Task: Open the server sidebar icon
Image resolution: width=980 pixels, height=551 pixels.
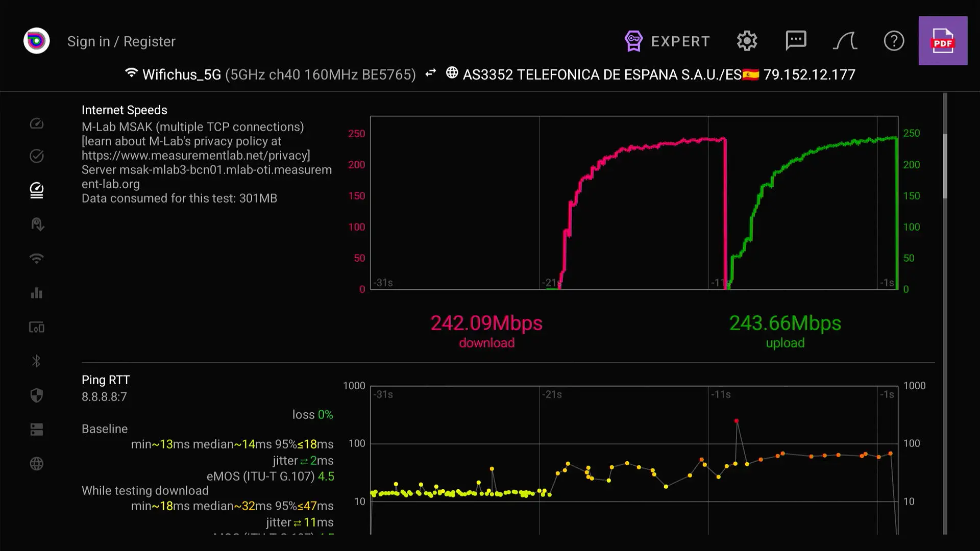Action: point(37,430)
